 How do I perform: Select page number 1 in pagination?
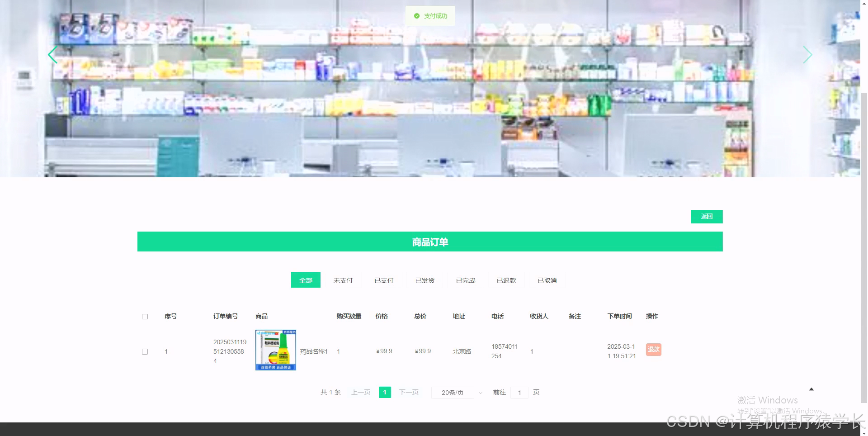[385, 392]
